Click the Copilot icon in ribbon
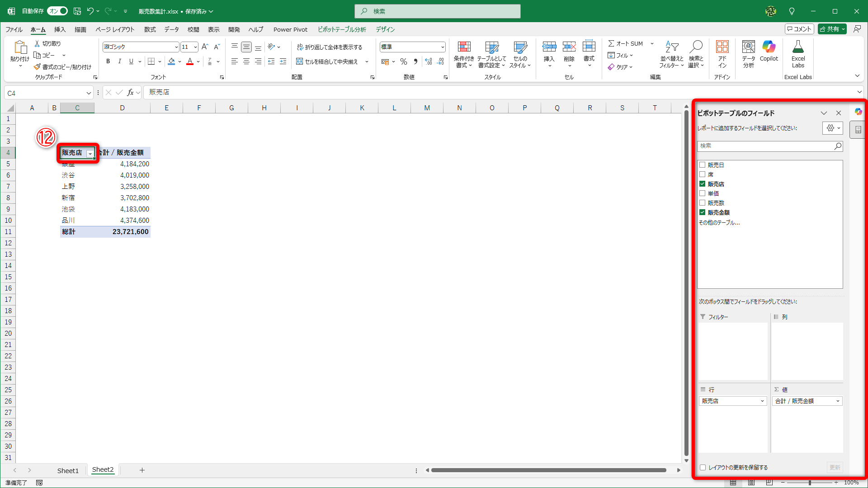 [x=769, y=47]
